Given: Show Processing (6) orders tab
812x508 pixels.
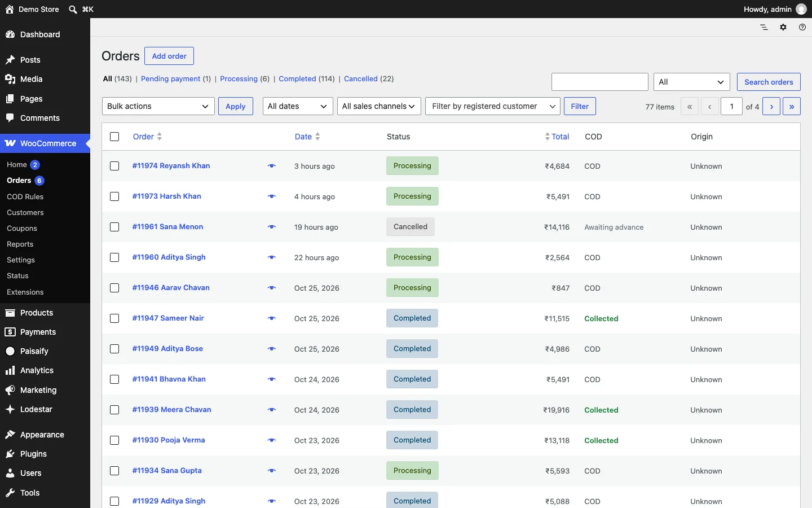Looking at the screenshot, I should point(245,79).
